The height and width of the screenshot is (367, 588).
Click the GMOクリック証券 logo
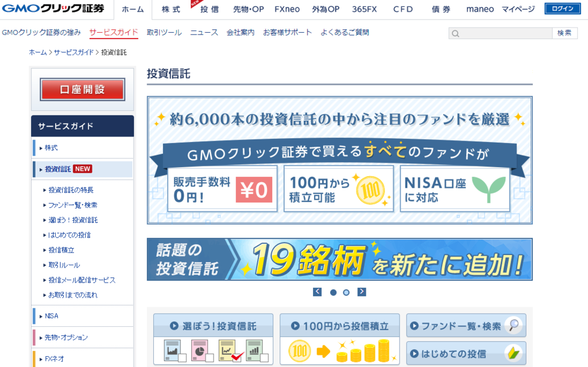point(53,8)
